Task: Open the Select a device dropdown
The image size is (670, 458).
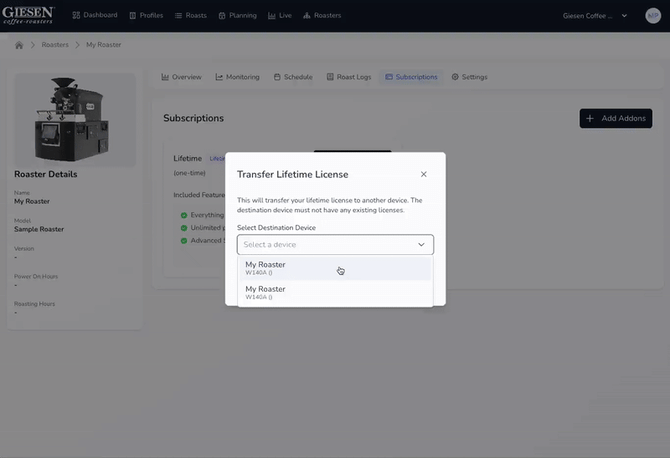Action: (x=335, y=244)
